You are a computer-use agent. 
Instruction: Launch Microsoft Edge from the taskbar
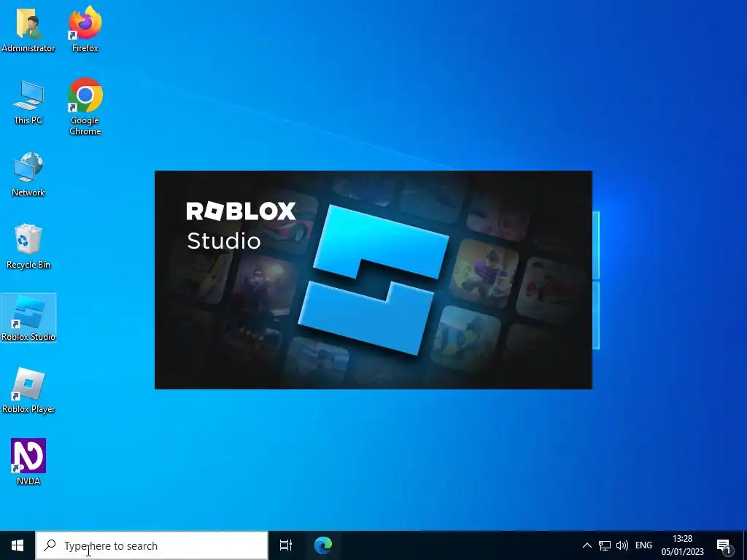[323, 545]
